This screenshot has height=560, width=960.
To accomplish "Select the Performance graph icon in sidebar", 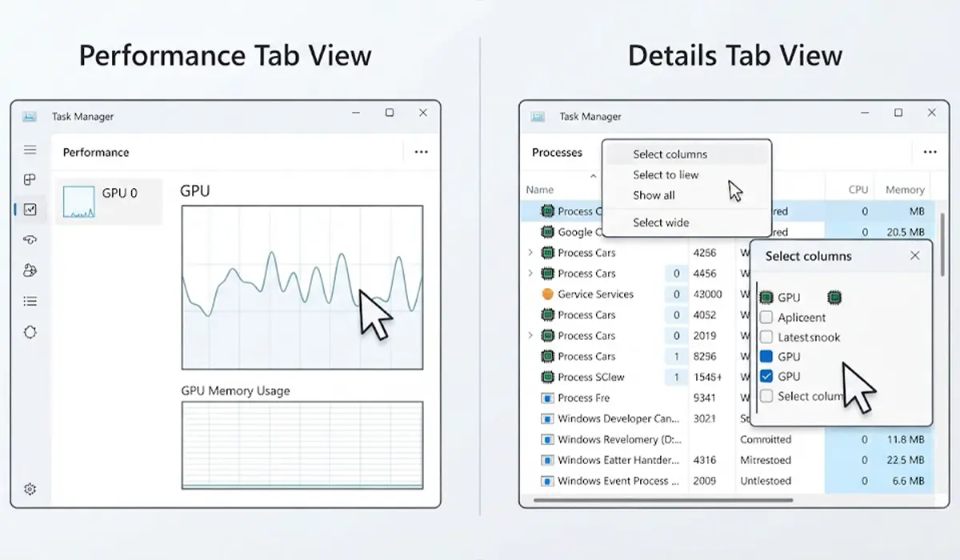I will 30,210.
